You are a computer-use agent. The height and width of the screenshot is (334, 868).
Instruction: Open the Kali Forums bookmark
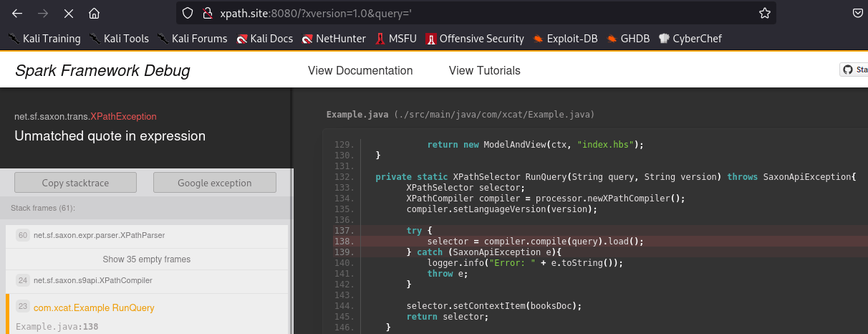click(x=193, y=39)
